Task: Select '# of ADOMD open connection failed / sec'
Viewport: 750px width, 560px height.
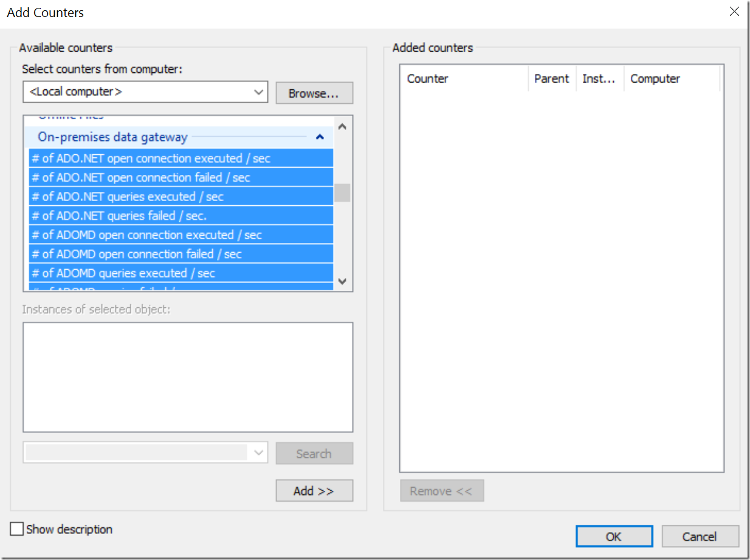Action: click(x=181, y=254)
